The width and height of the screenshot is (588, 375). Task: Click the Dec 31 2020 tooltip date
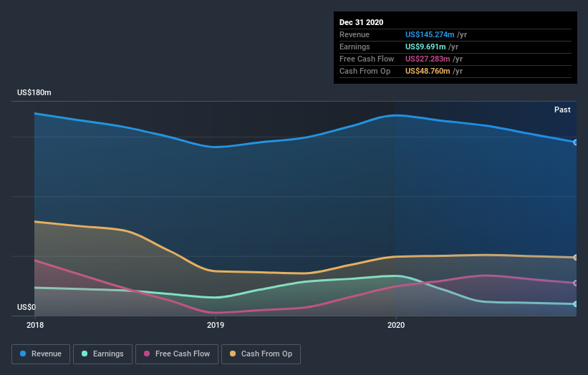361,22
